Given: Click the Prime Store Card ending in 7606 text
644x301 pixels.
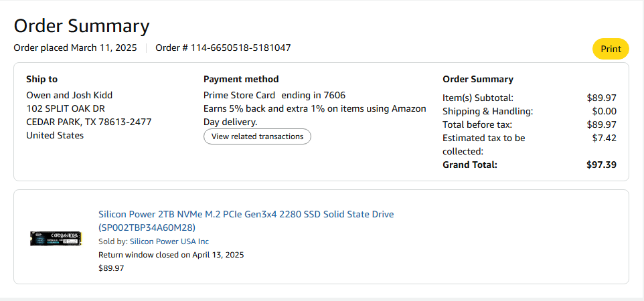Looking at the screenshot, I should (274, 95).
